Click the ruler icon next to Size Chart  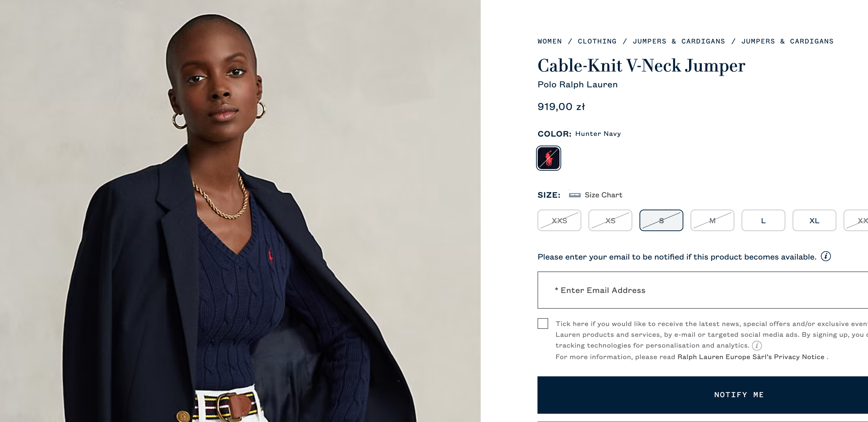click(x=574, y=195)
